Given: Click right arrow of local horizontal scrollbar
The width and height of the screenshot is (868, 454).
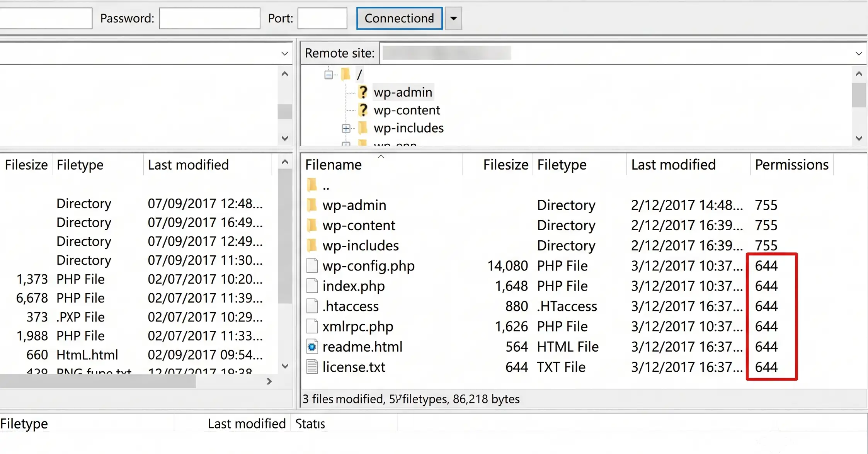Looking at the screenshot, I should coord(269,381).
